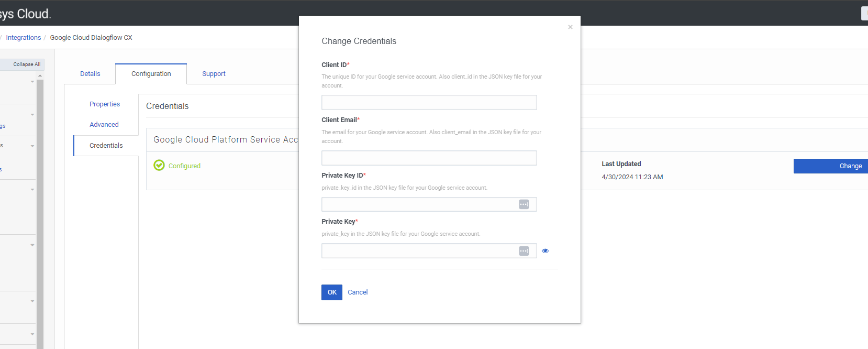This screenshot has height=349, width=868.
Task: Click sidebar scrollbar up arrow
Action: 40,76
